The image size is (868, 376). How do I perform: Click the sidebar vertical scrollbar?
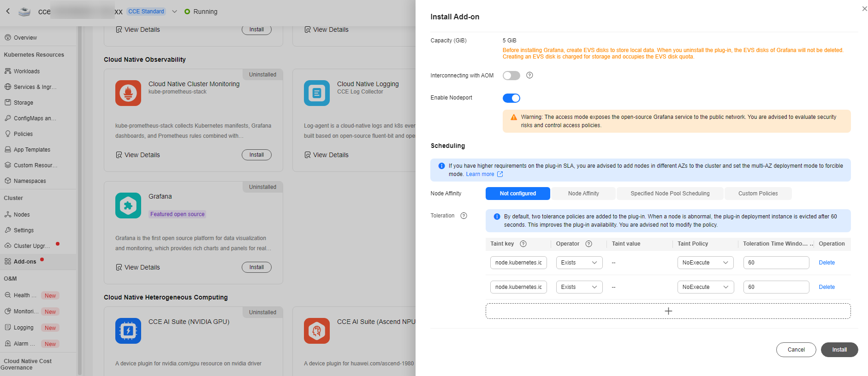pos(80,201)
